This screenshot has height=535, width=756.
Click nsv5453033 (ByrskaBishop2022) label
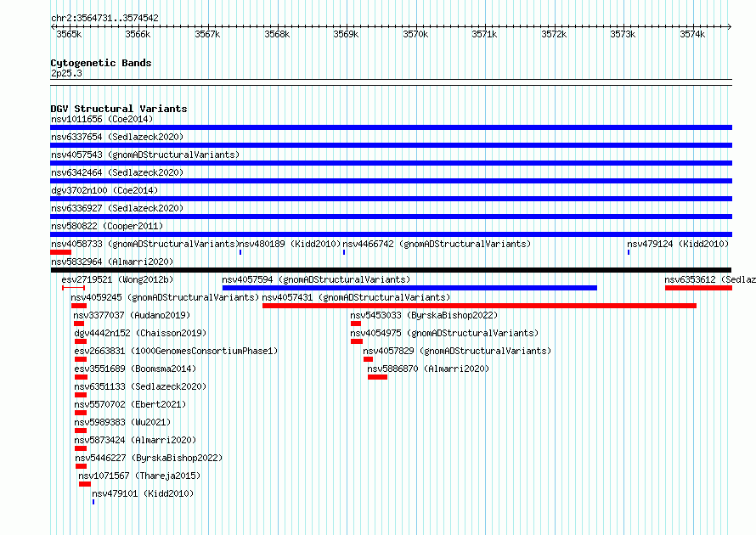(424, 315)
